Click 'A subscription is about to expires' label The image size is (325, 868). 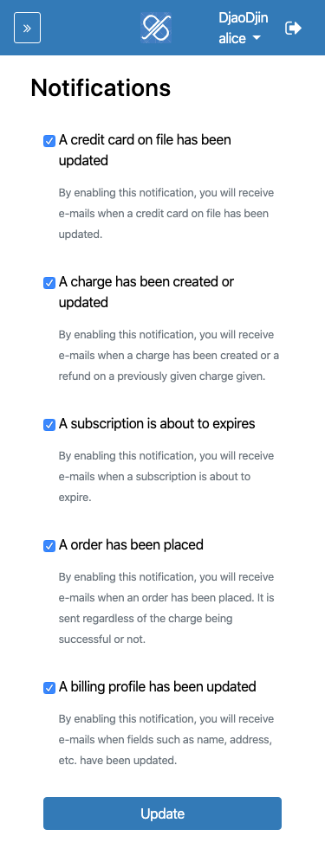157,423
